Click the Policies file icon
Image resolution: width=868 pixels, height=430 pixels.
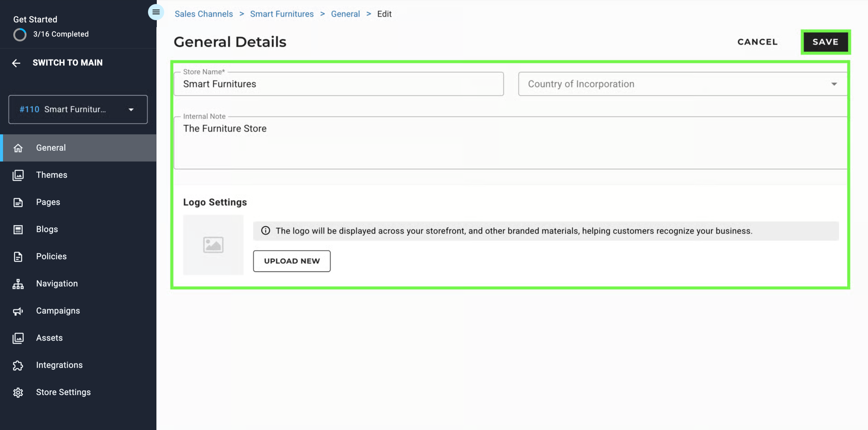pyautogui.click(x=18, y=257)
